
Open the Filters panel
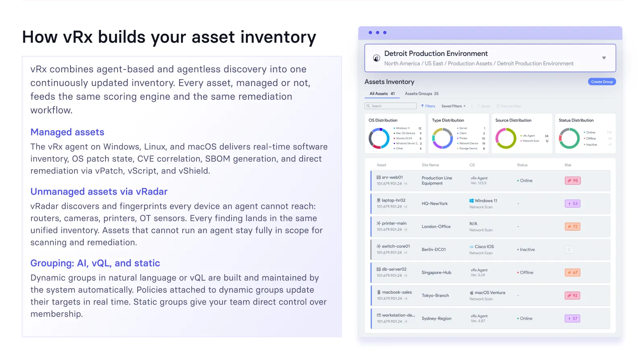tap(428, 106)
